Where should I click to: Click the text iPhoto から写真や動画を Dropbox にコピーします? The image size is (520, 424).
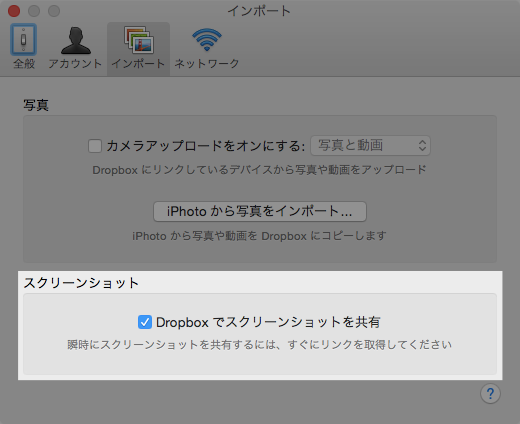pos(259,236)
